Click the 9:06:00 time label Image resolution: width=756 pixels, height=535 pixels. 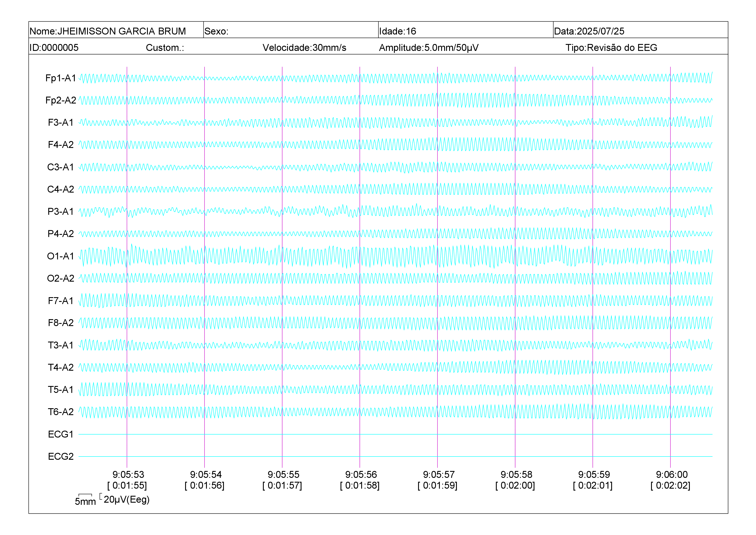point(672,475)
